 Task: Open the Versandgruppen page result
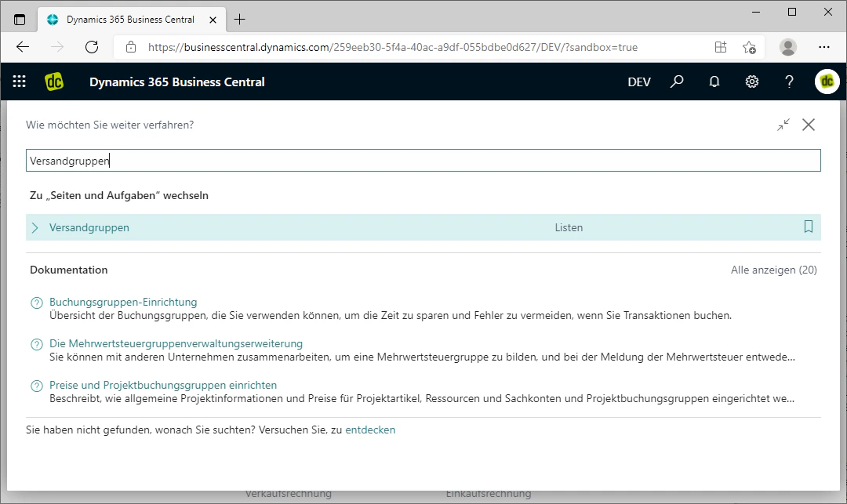click(89, 228)
